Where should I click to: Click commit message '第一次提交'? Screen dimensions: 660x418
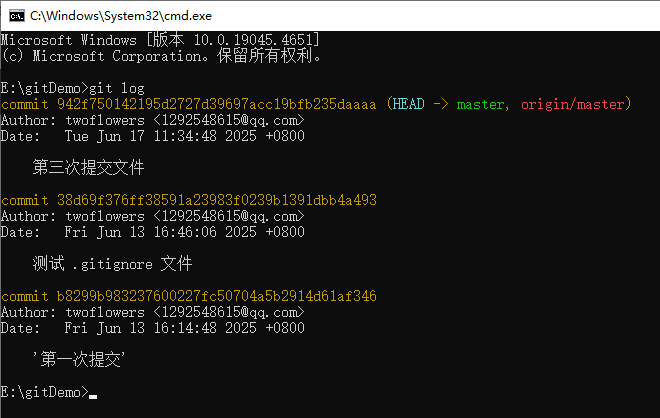pyautogui.click(x=79, y=359)
